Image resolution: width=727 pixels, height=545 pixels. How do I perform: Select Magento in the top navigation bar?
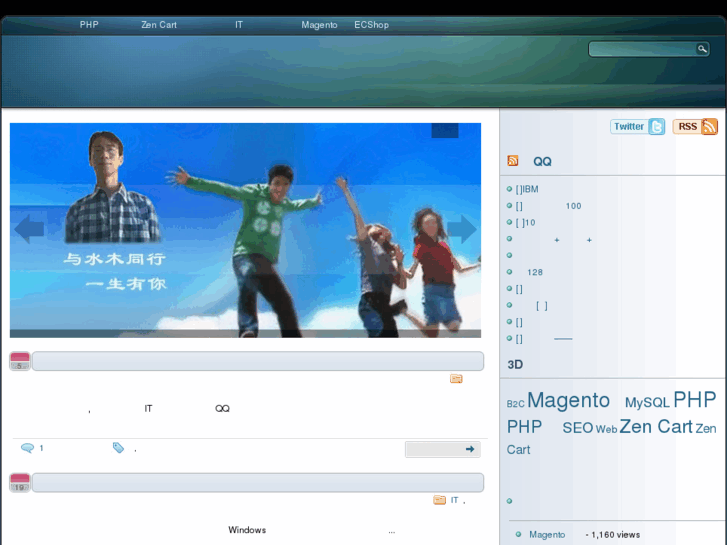[x=319, y=25]
